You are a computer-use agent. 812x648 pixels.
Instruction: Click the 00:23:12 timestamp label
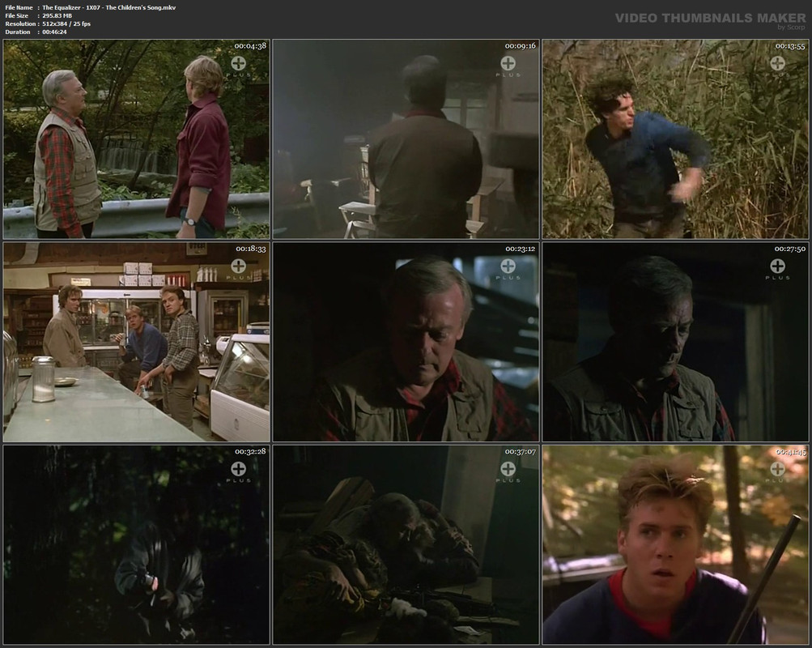pos(521,249)
